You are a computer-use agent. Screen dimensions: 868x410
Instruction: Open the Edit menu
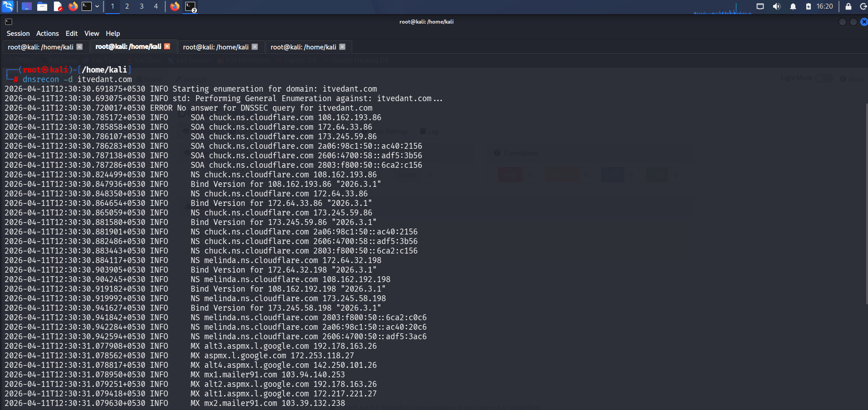72,34
